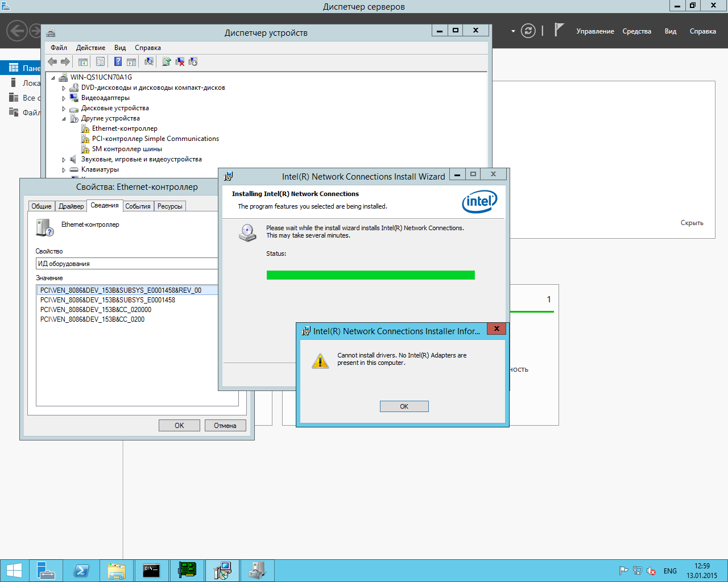Expand the Клавиатуры tree node
The image size is (728, 582).
64,170
